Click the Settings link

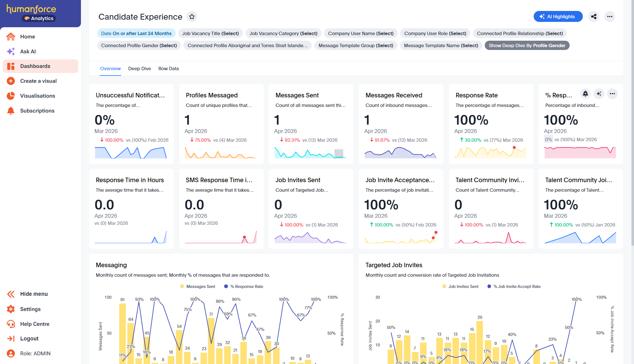30,309
